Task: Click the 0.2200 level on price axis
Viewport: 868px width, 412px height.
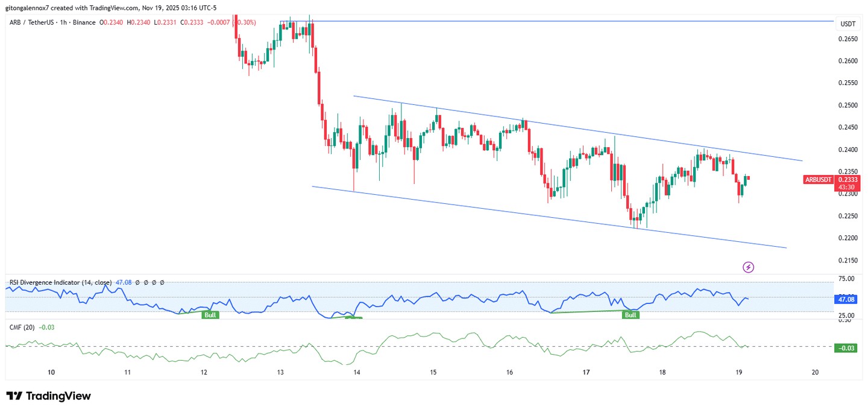Action: point(848,238)
